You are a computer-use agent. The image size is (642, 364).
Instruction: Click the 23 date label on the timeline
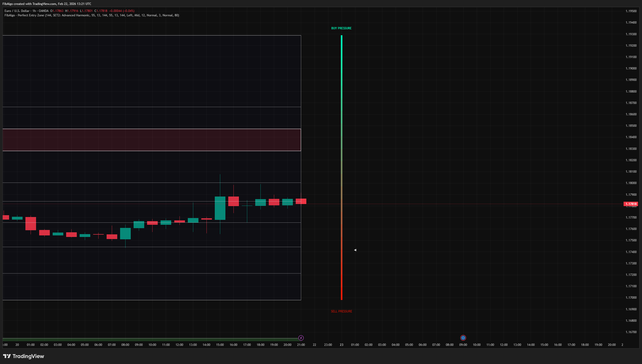pyautogui.click(x=342, y=345)
